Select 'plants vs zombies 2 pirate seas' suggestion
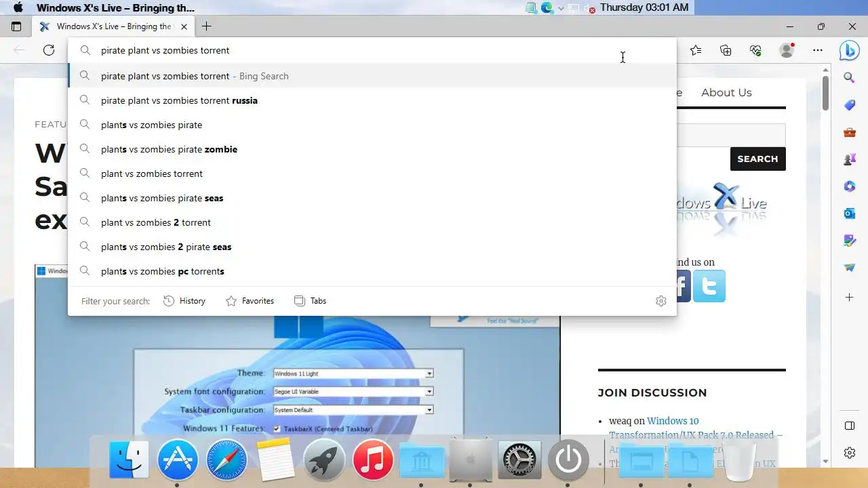Image resolution: width=868 pixels, height=488 pixels. click(372, 247)
